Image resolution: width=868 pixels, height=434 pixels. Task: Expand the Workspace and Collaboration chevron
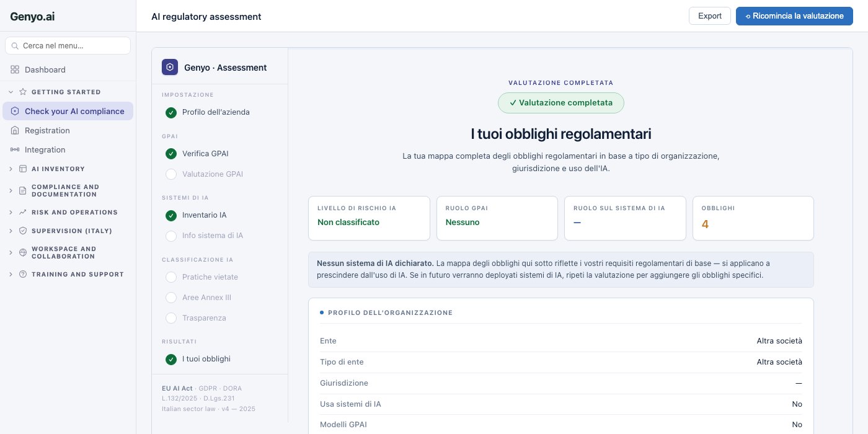pyautogui.click(x=11, y=252)
